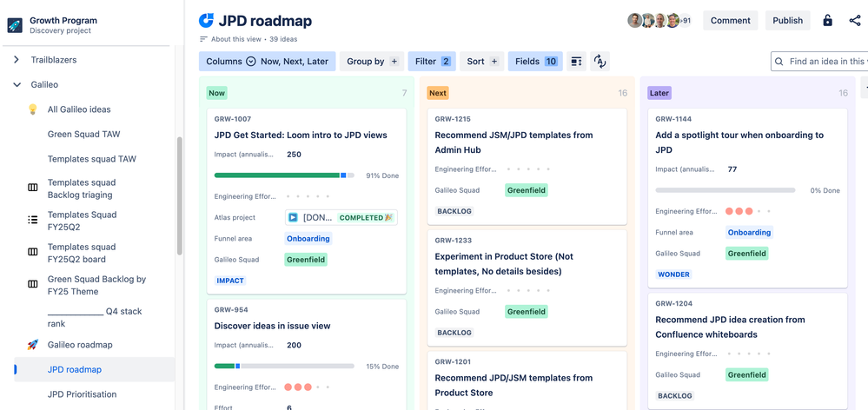Click the Onboarding funnel tag on GRW-1144
The image size is (868, 410).
[x=749, y=233]
